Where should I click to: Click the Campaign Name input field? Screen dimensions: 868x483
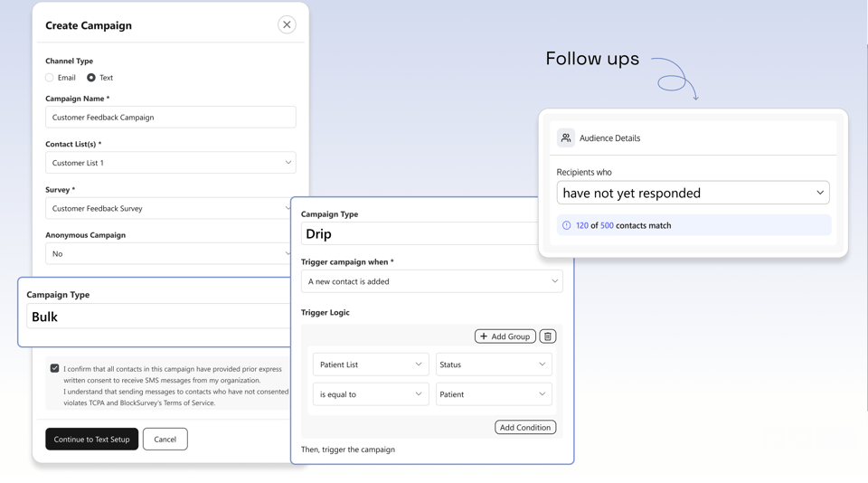tap(171, 118)
